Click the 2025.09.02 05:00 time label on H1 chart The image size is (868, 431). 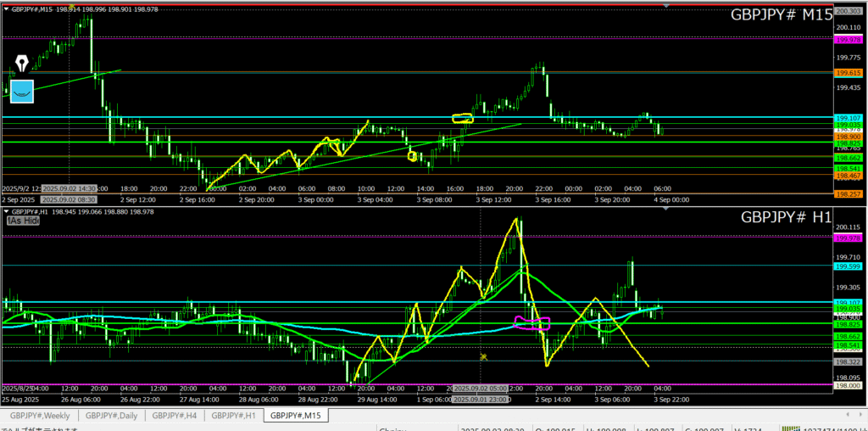click(480, 389)
